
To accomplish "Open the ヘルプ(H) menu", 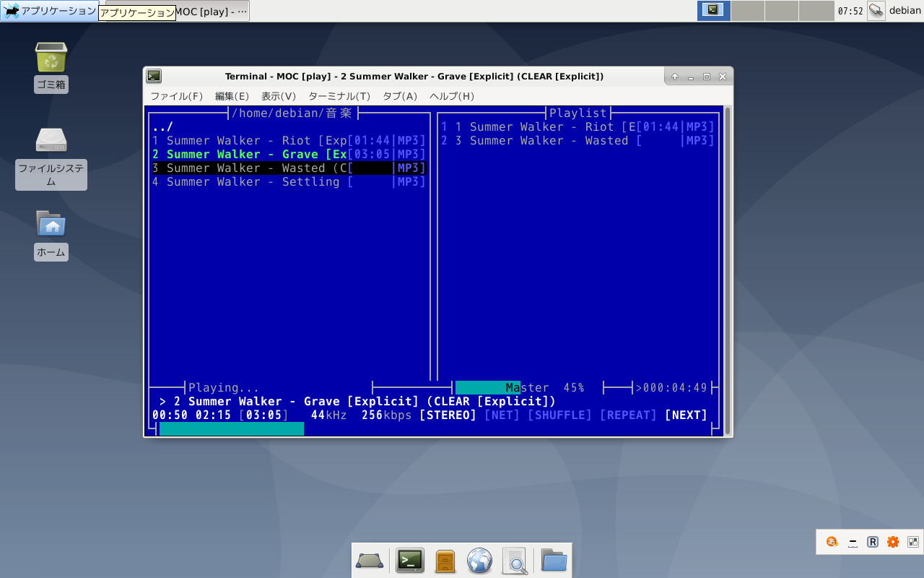I will [452, 96].
